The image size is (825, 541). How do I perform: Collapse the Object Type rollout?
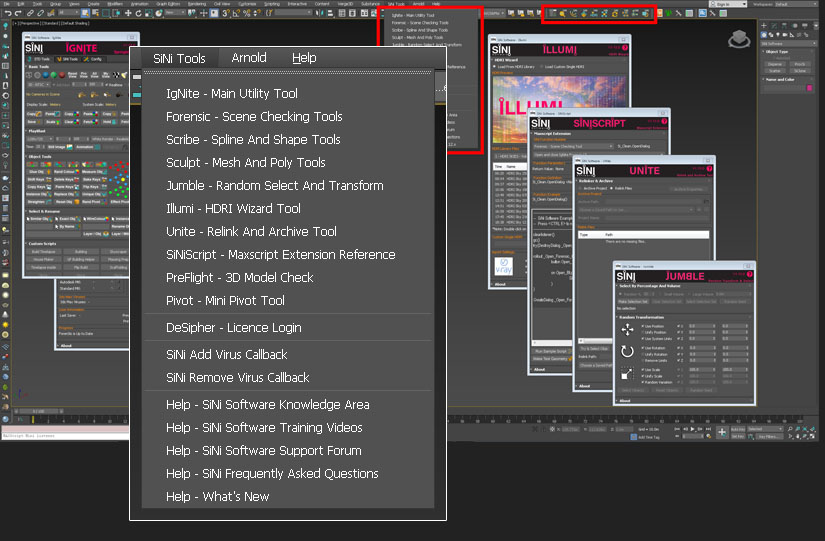point(777,52)
